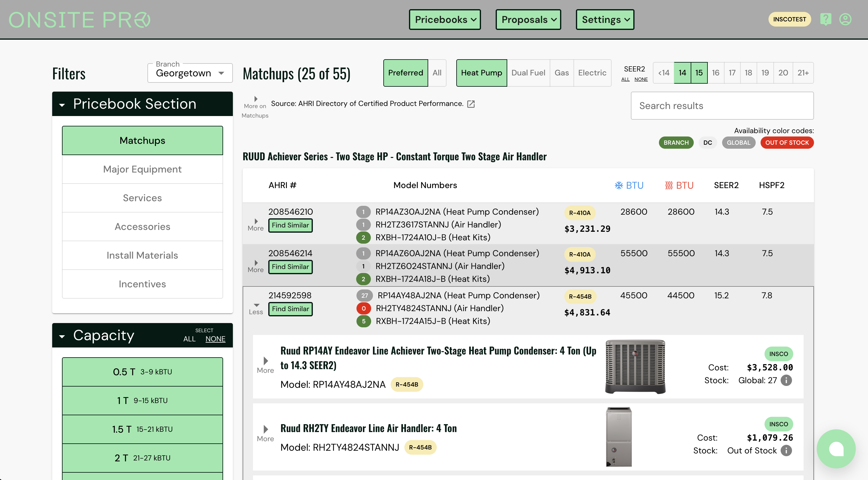Select the Incentives section
The image size is (868, 480).
tap(143, 284)
